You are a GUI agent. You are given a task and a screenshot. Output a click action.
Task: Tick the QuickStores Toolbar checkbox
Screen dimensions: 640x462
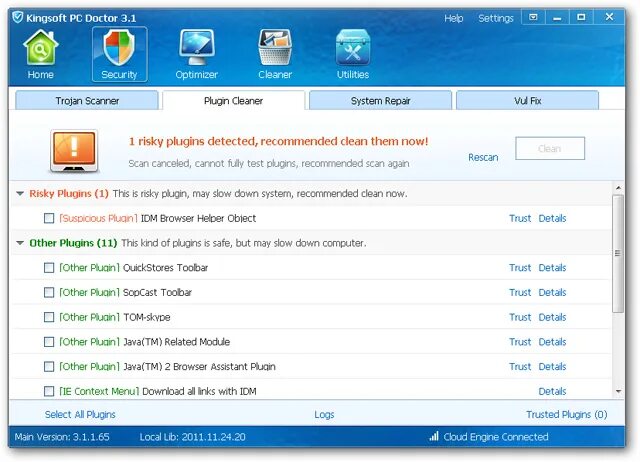49,268
